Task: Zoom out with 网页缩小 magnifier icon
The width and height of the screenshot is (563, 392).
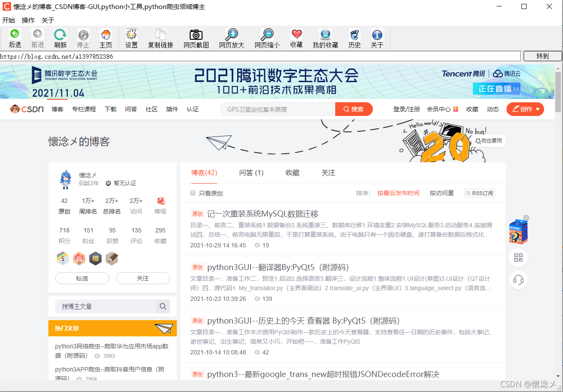Action: point(267,34)
